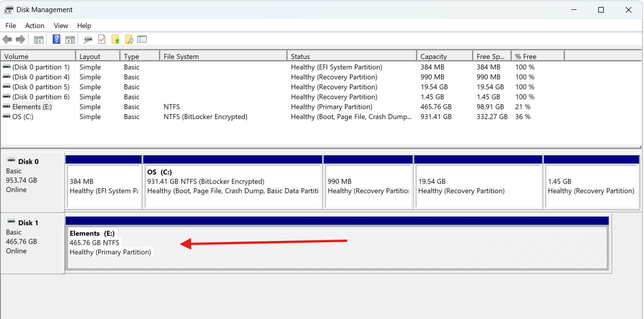Click the 36 % free cell
The image size is (644, 319).
point(523,117)
